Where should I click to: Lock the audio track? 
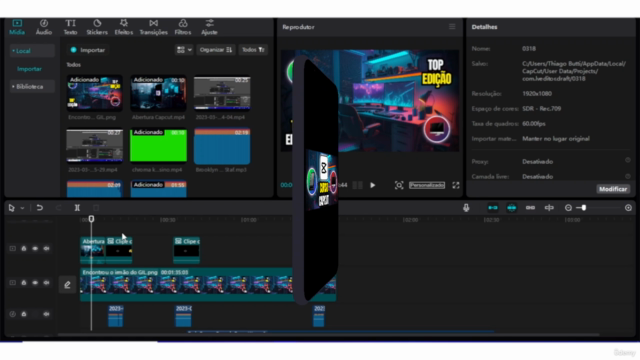click(x=24, y=314)
